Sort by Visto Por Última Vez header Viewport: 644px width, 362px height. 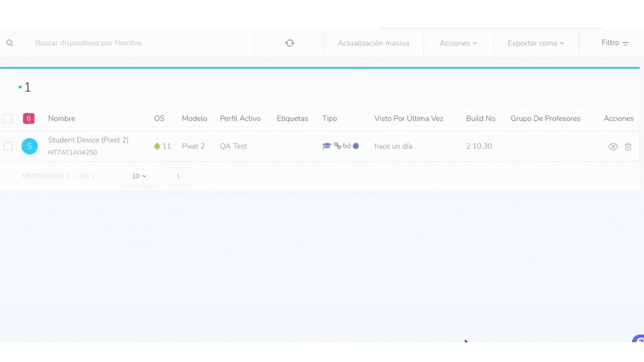409,118
